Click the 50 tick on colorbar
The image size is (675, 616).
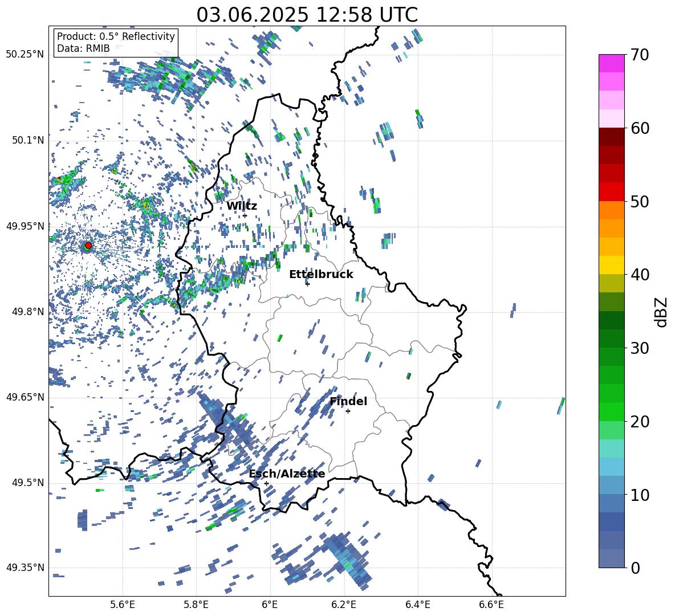tap(640, 201)
